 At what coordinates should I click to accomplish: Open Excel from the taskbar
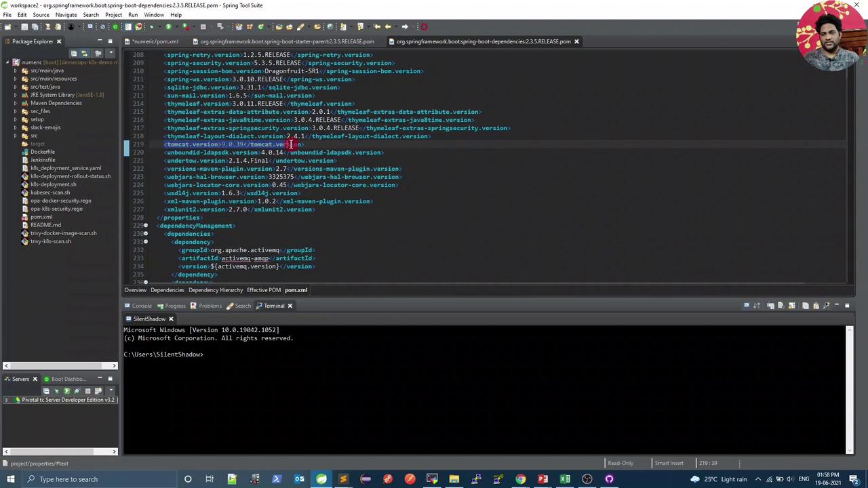pos(565,479)
